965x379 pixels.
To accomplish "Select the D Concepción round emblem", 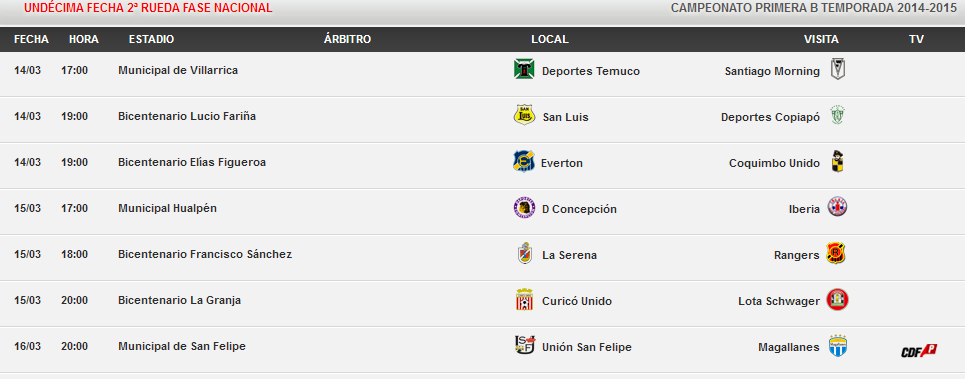I will [524, 208].
